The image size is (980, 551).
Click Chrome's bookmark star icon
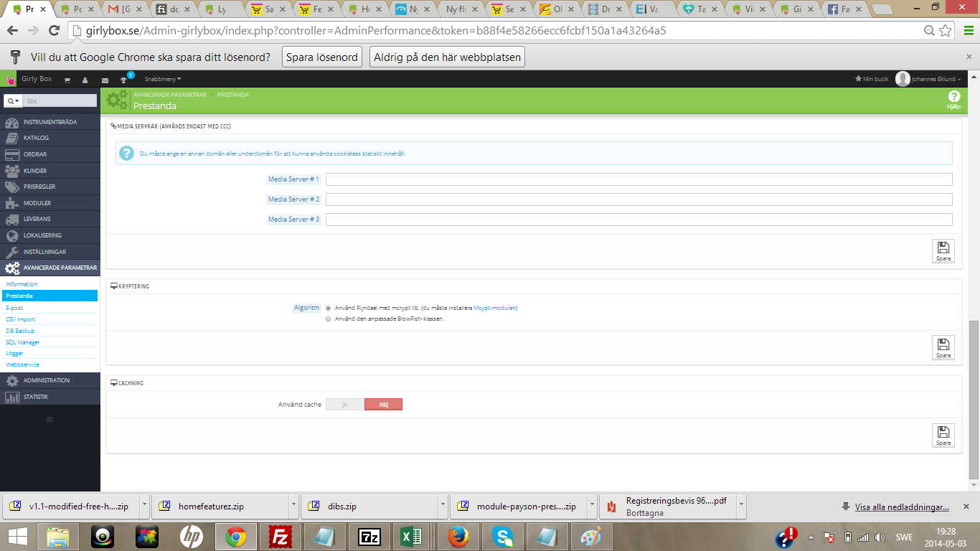coord(946,31)
